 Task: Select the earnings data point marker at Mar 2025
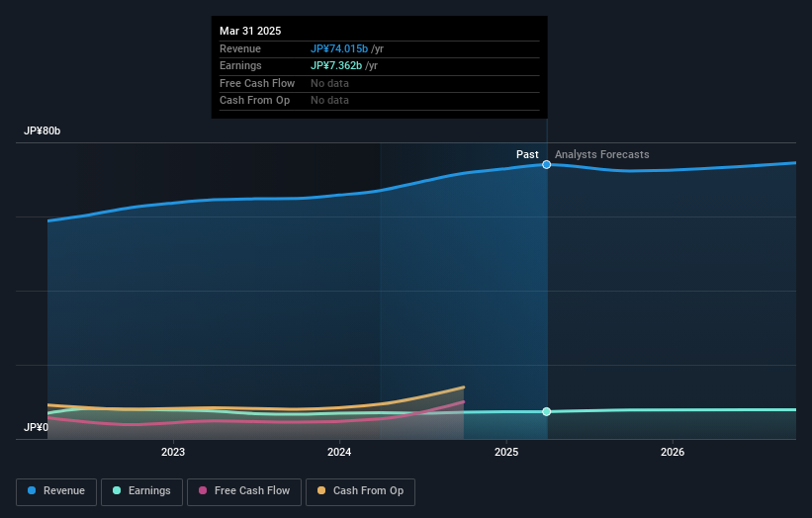[546, 411]
